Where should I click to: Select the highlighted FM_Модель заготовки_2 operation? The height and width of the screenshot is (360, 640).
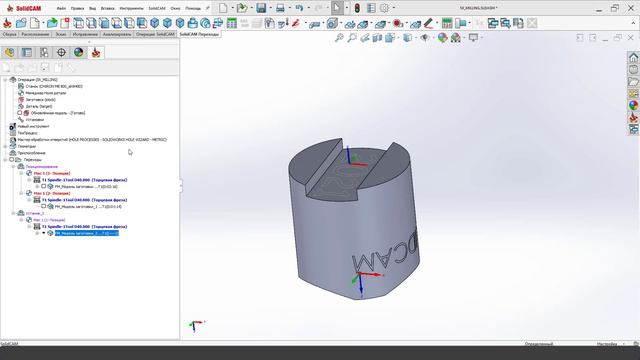87,233
